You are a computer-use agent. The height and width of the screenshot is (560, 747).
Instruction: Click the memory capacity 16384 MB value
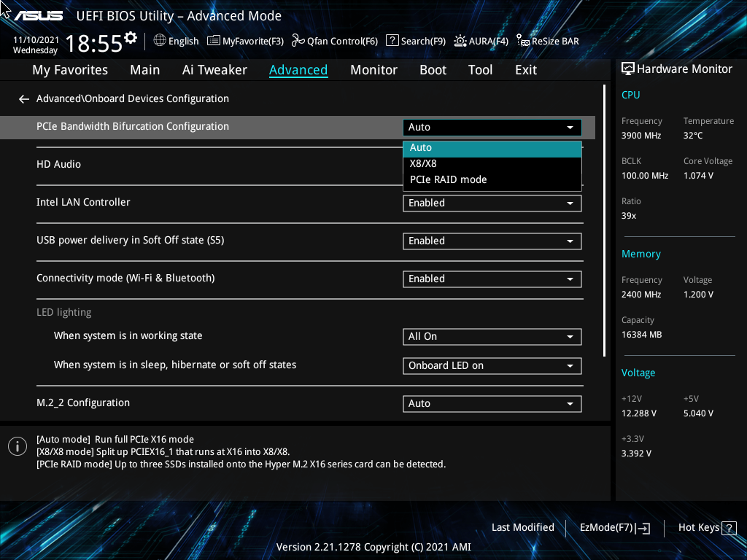click(x=641, y=335)
